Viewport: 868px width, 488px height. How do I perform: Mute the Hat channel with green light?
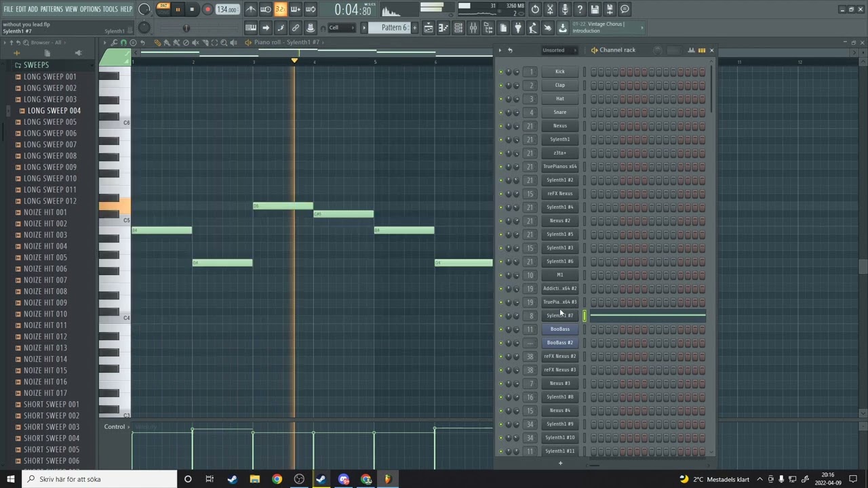pos(501,99)
